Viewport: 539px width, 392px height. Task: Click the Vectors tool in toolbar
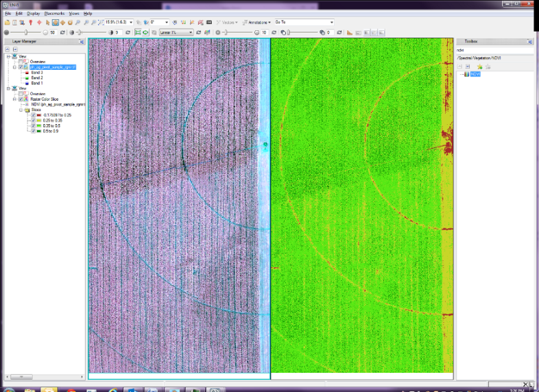(227, 22)
